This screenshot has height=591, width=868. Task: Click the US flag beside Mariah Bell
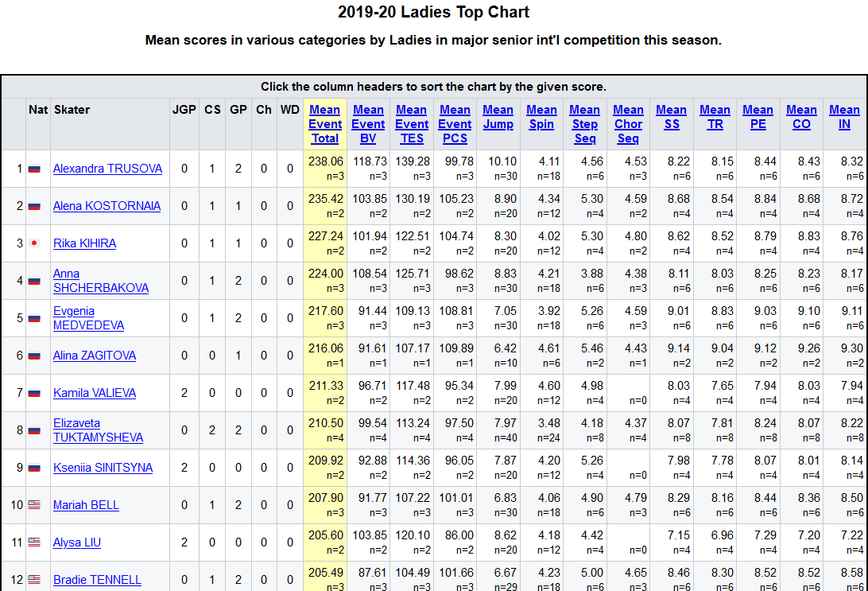click(x=34, y=505)
